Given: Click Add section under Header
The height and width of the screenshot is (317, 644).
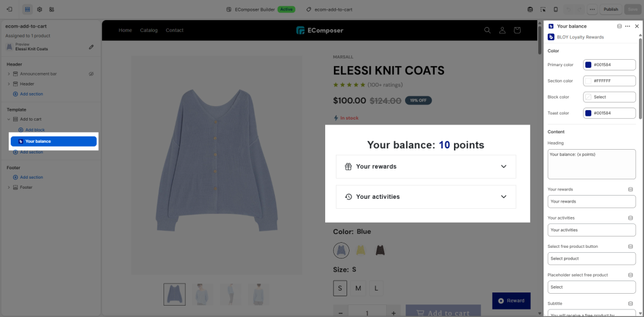Looking at the screenshot, I should 28,94.
